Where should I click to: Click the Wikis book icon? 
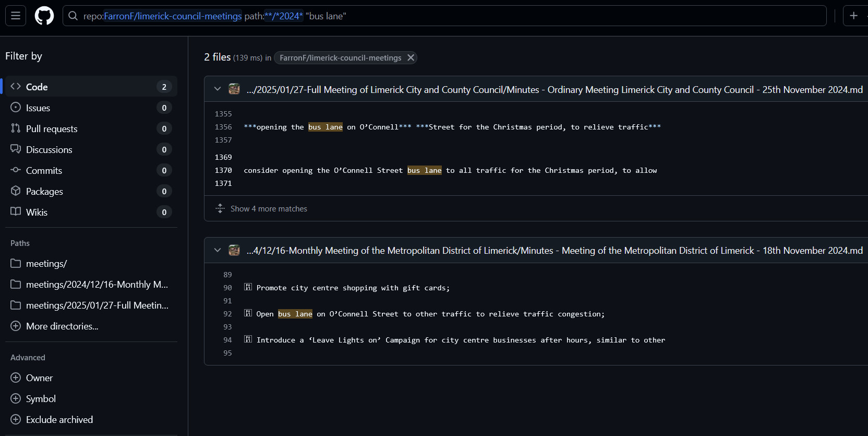pos(16,211)
